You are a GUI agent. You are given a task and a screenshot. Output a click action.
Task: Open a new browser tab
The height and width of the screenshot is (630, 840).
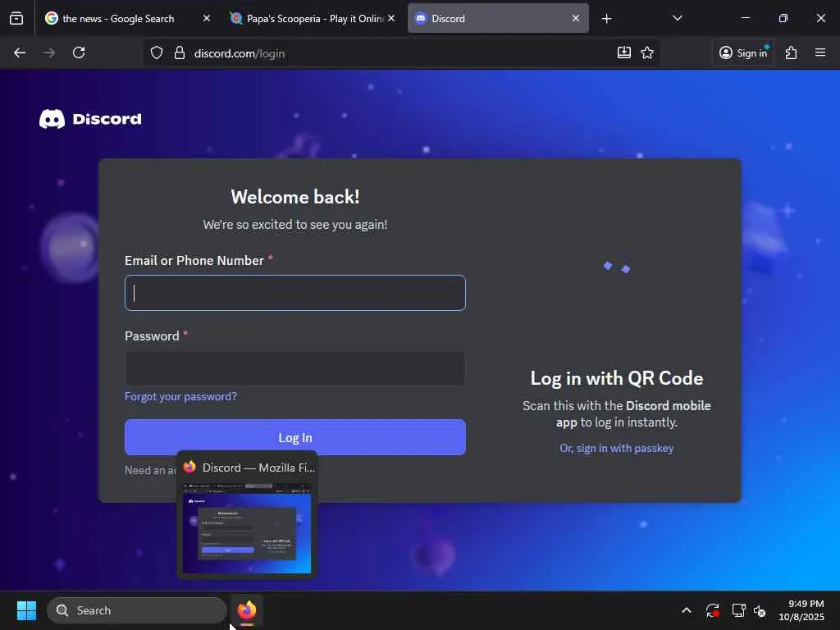606,19
